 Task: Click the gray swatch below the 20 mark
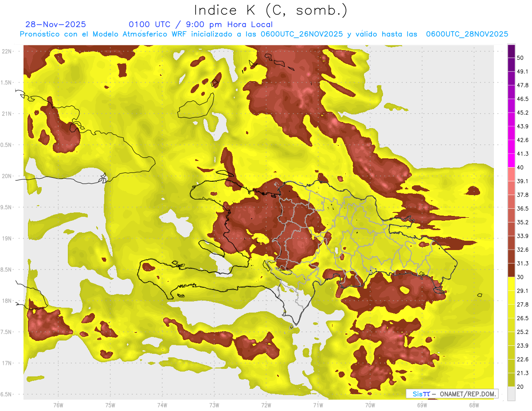coord(511,394)
